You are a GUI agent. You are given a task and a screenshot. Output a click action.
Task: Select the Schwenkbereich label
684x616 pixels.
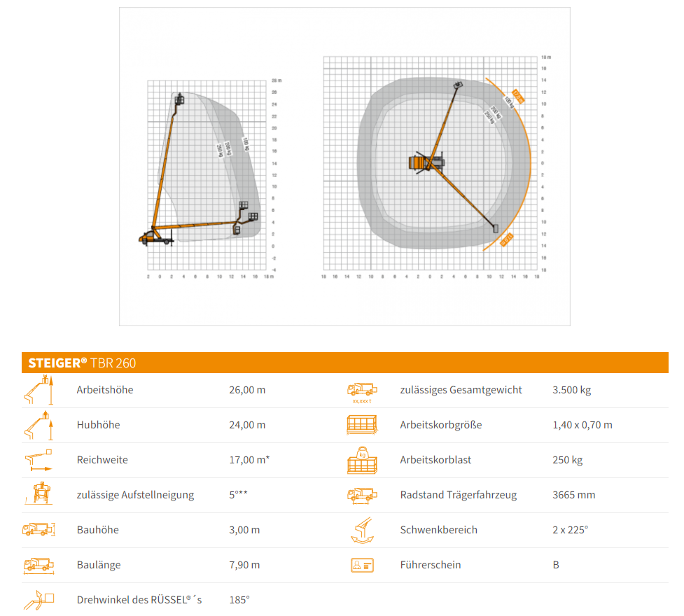tap(439, 530)
